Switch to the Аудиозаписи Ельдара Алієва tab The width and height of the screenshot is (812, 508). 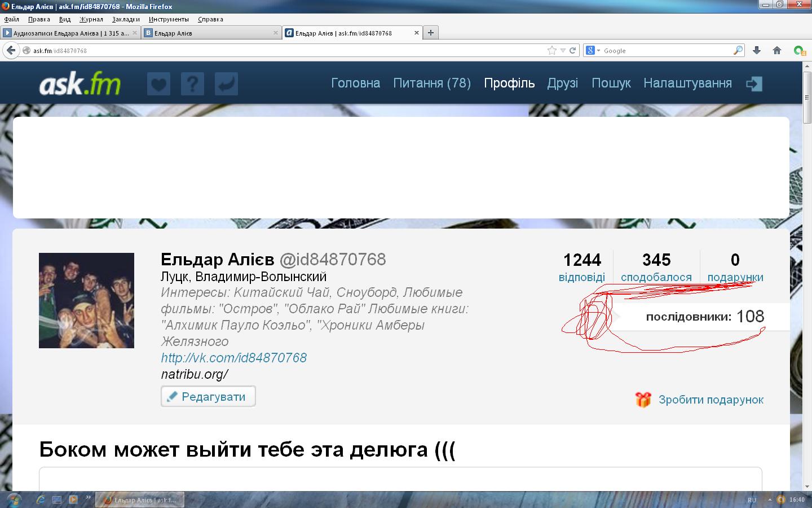click(x=70, y=33)
